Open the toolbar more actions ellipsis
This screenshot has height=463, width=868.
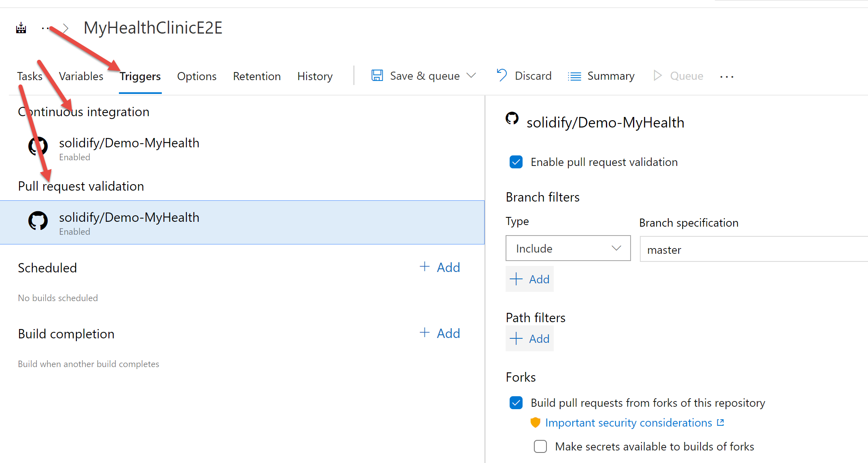click(727, 76)
